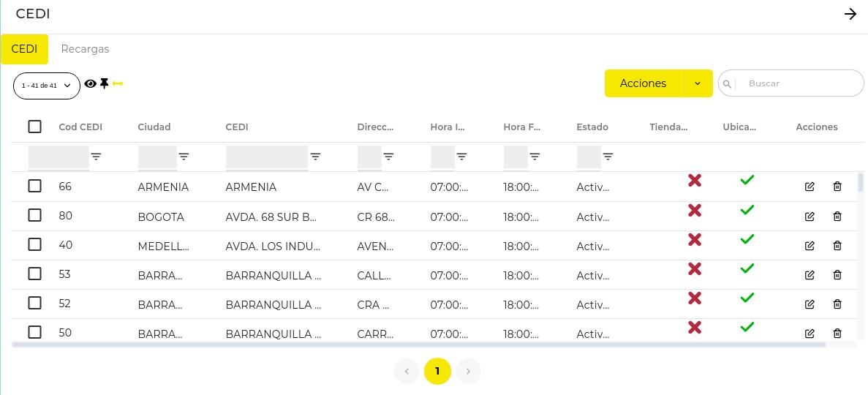The width and height of the screenshot is (868, 395).
Task: Click the 'MEDELL...' city cell
Action: click(163, 246)
